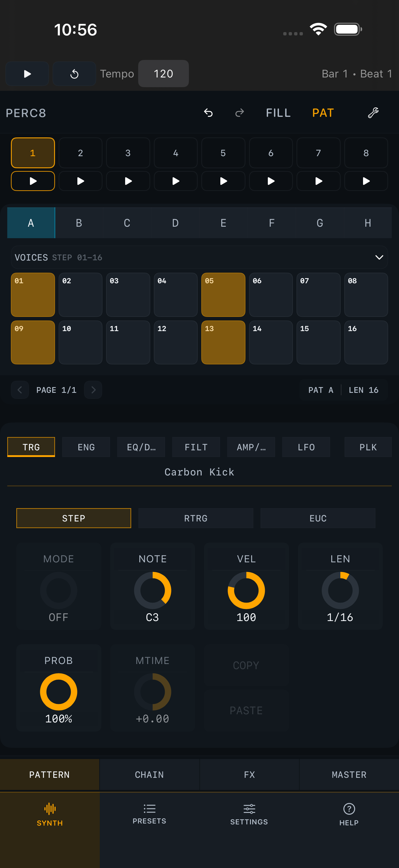Toggle step 12 on the grid

click(x=176, y=342)
